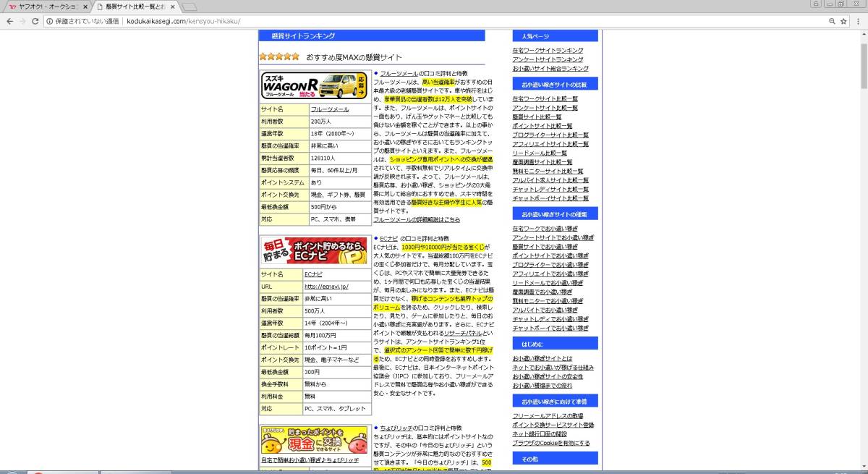Open the Suzuki Wagon R banner
Screen dimensions: 868x474
[315, 86]
